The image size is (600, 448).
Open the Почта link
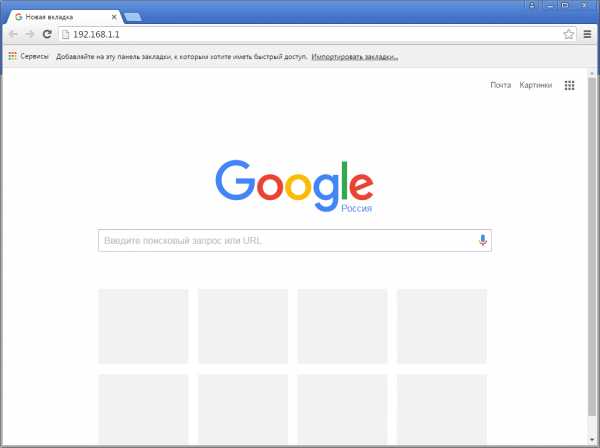[x=501, y=85]
